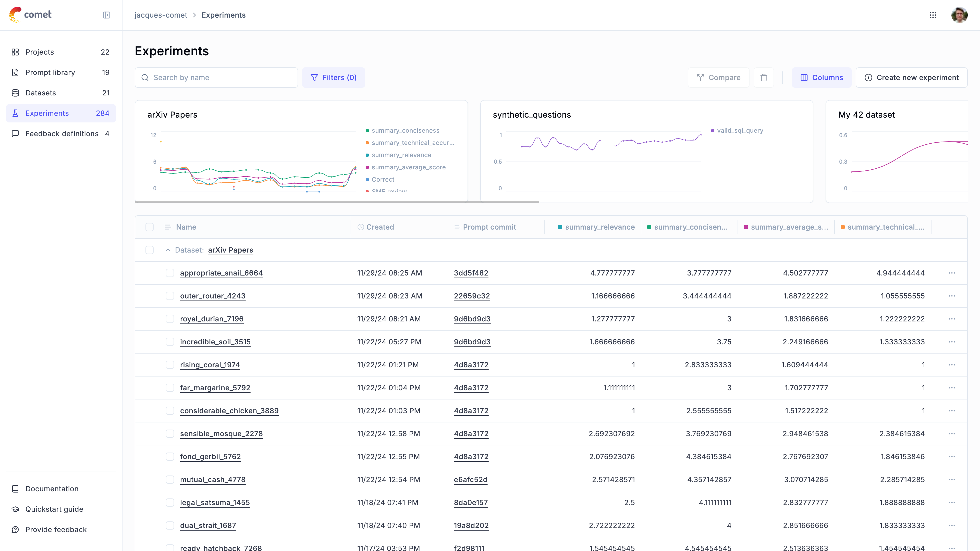The width and height of the screenshot is (980, 551).
Task: Open prompt commit 3dd5f482 link
Action: [x=471, y=273]
